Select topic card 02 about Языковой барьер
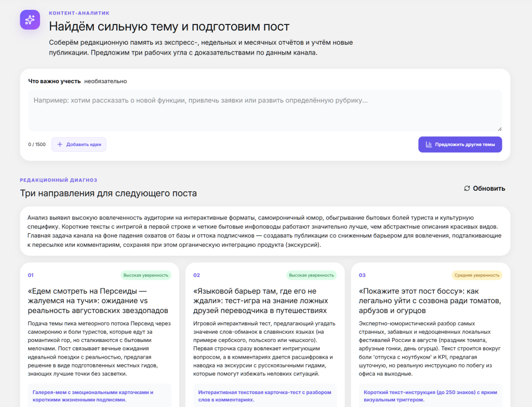Screen dimensions: 532x407 265,335
